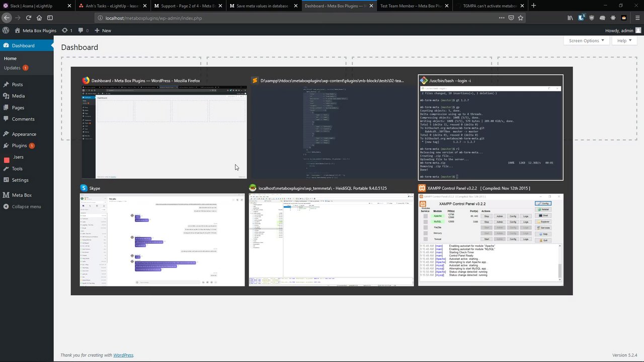Open the browser home page icon
The image size is (644, 362).
click(x=39, y=18)
